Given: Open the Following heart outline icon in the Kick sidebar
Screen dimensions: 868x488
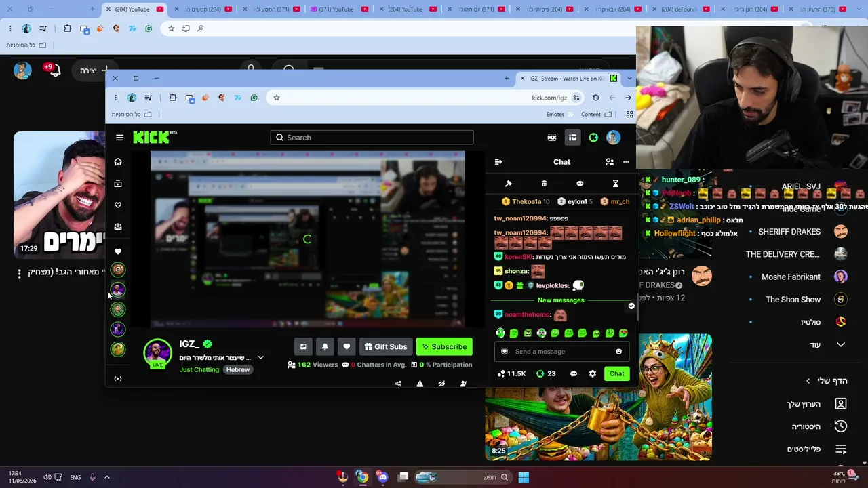Looking at the screenshot, I should (118, 205).
